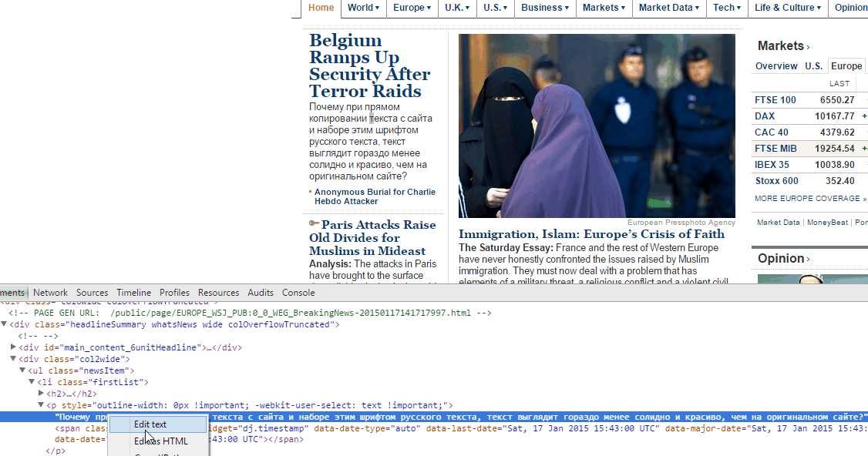Screen dimensions: 868x456
Task: Switch to the U.S. markets tab
Action: [x=813, y=65]
